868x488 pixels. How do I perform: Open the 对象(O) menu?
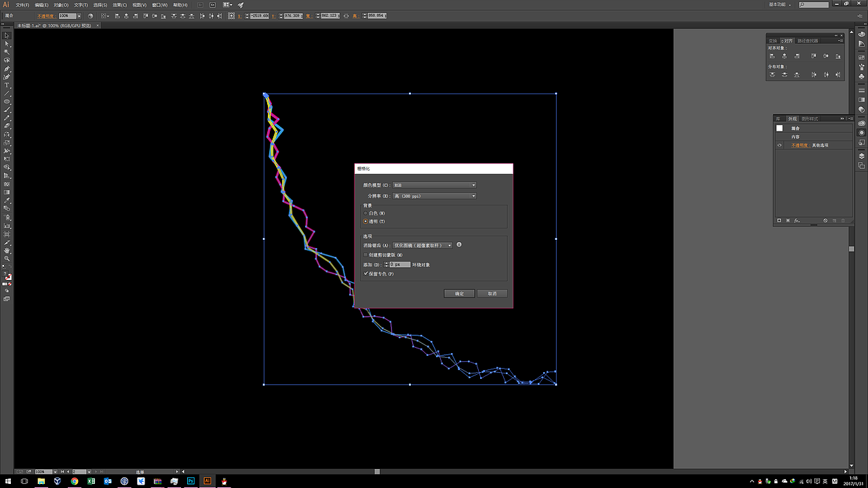pos(61,5)
